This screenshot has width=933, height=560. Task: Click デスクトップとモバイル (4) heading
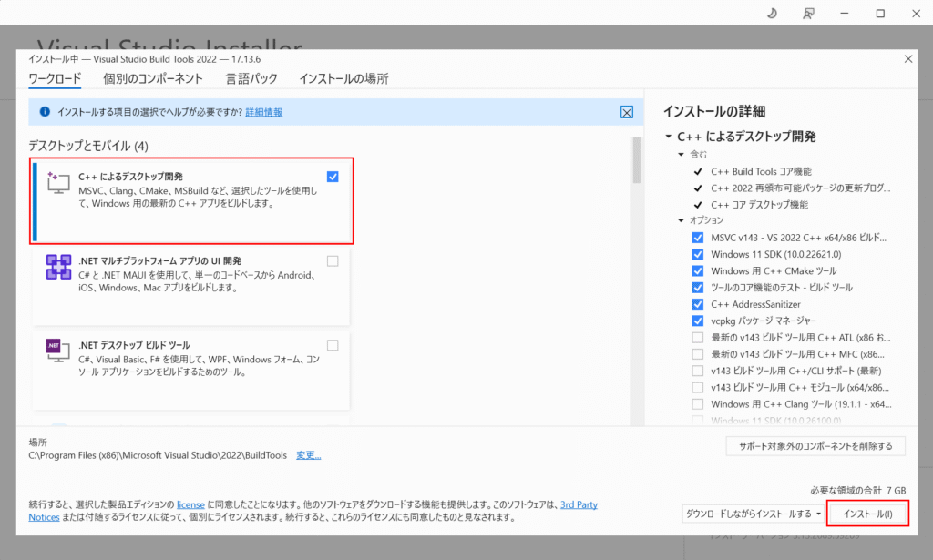coord(88,146)
